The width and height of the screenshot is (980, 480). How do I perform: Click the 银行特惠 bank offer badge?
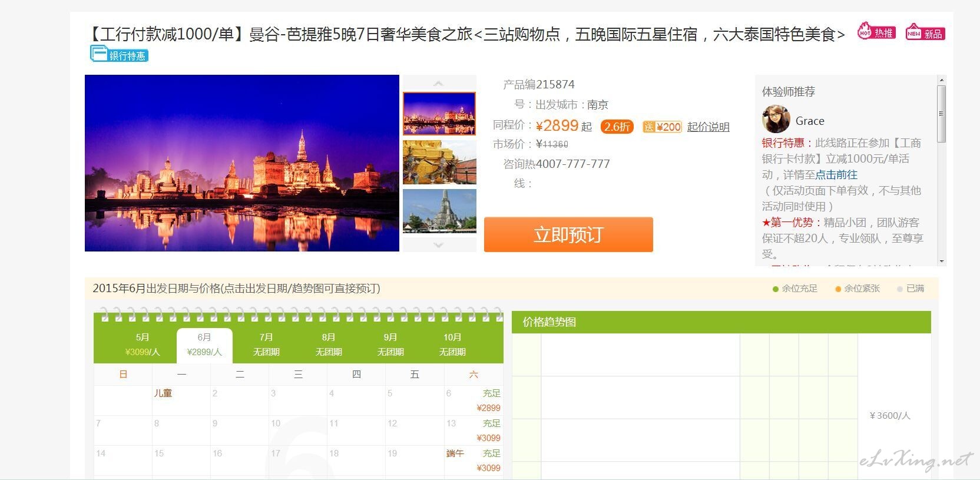119,55
